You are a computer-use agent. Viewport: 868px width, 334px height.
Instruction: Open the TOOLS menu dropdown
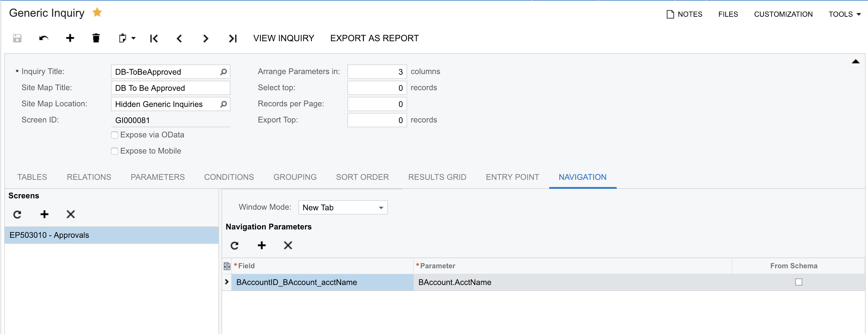(x=844, y=14)
